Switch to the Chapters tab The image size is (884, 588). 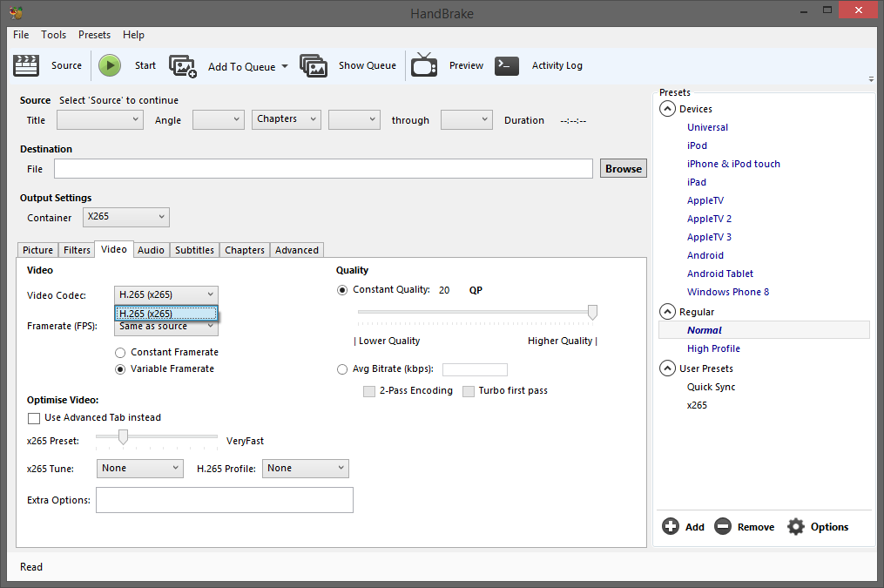tap(245, 250)
